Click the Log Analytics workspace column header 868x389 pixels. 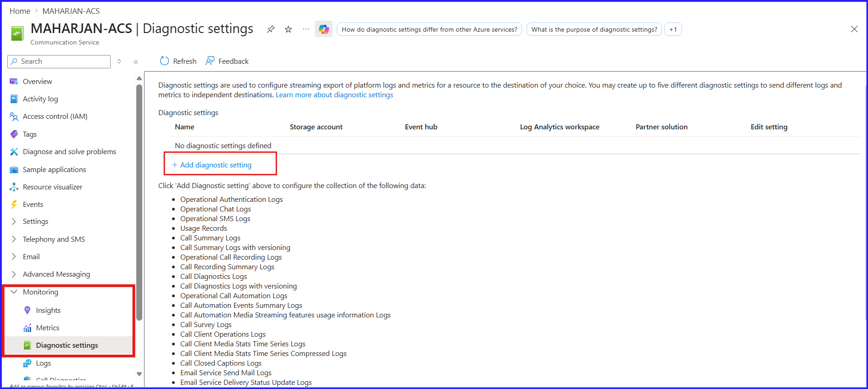point(560,127)
